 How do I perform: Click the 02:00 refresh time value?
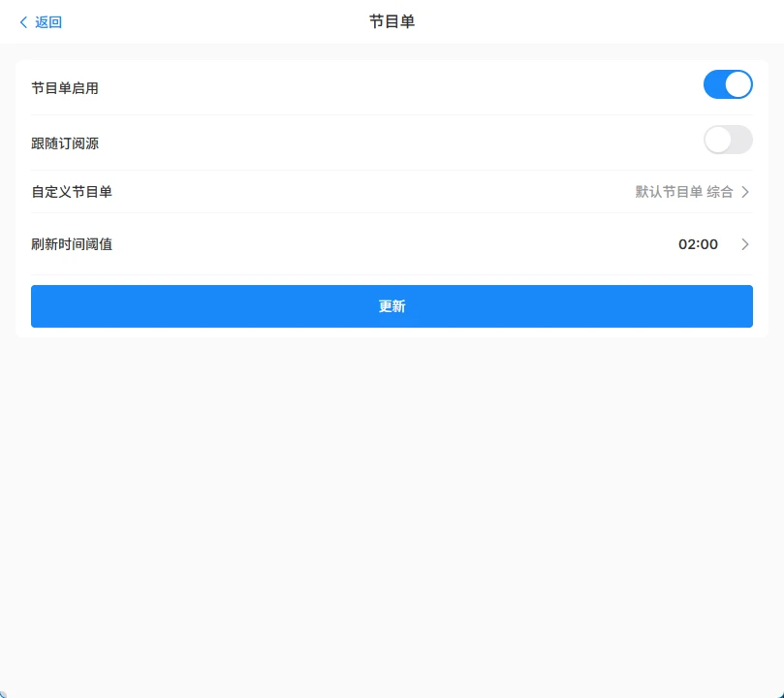pyautogui.click(x=698, y=244)
